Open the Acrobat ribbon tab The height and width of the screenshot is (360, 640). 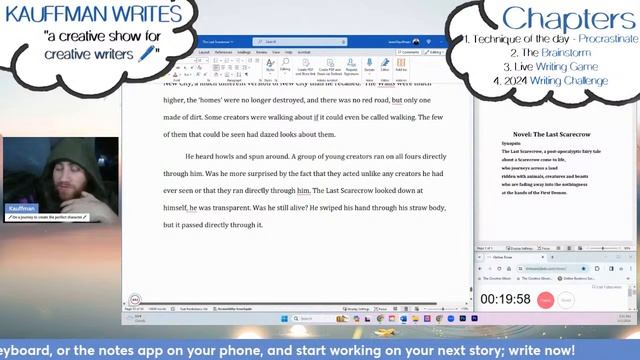(304, 52)
